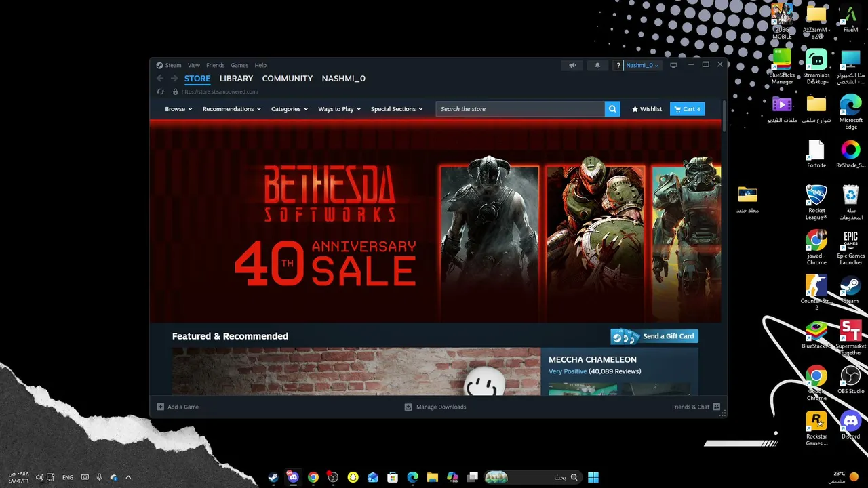Open the Supermarket Together desktop shortcut

tap(850, 338)
